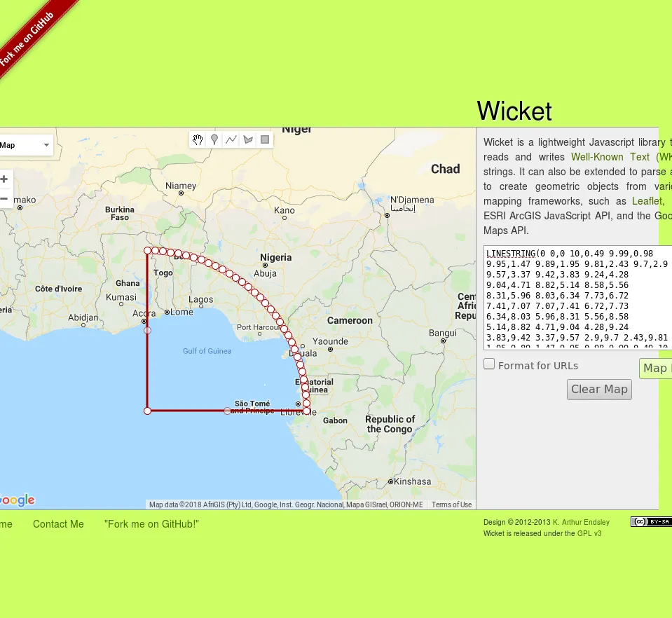Open the "Fork me on GitHub!" footer link
The height and width of the screenshot is (618, 672).
tap(152, 524)
